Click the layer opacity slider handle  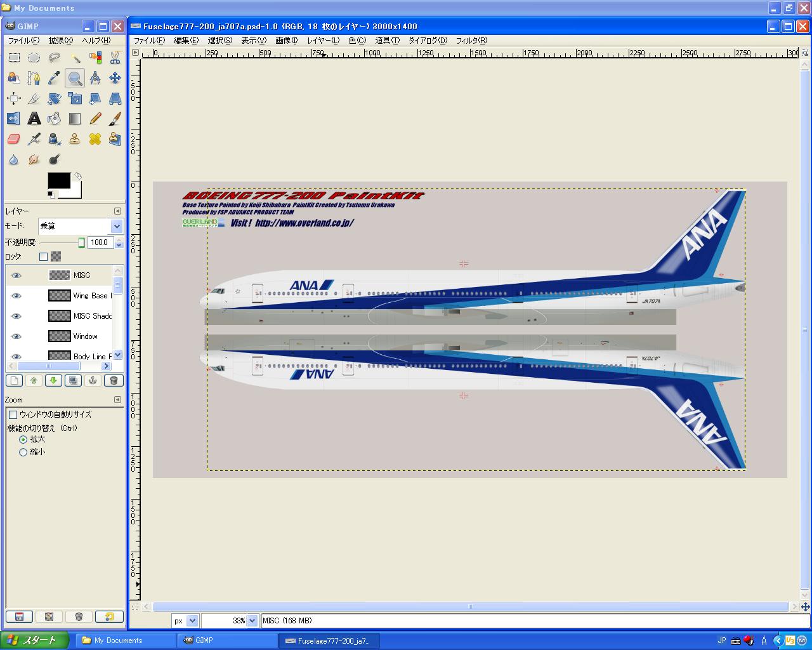[81, 242]
